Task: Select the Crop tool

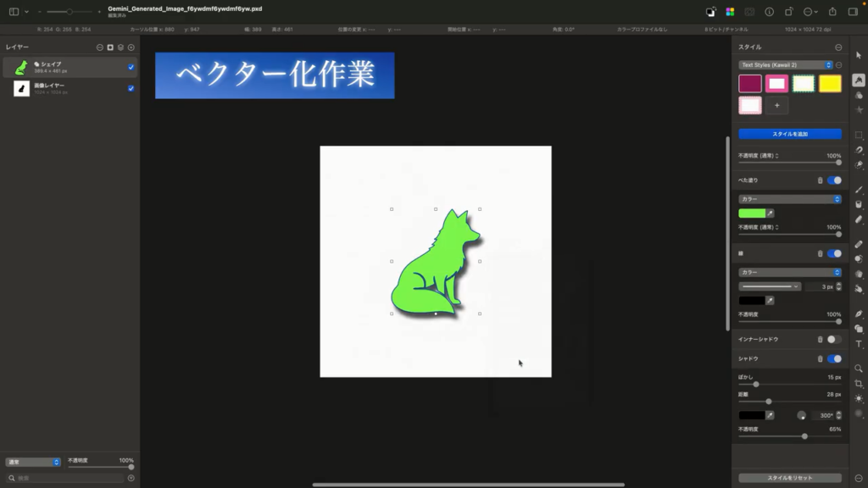Action: click(859, 383)
